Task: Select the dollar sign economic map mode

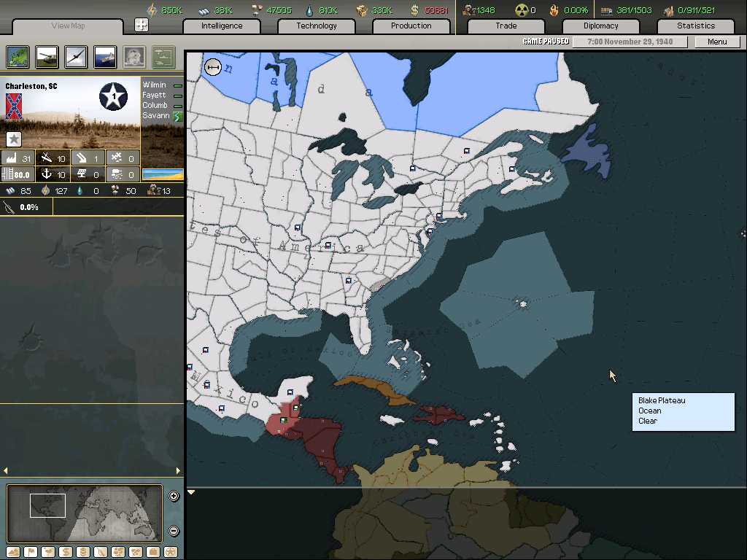Action: point(66,552)
